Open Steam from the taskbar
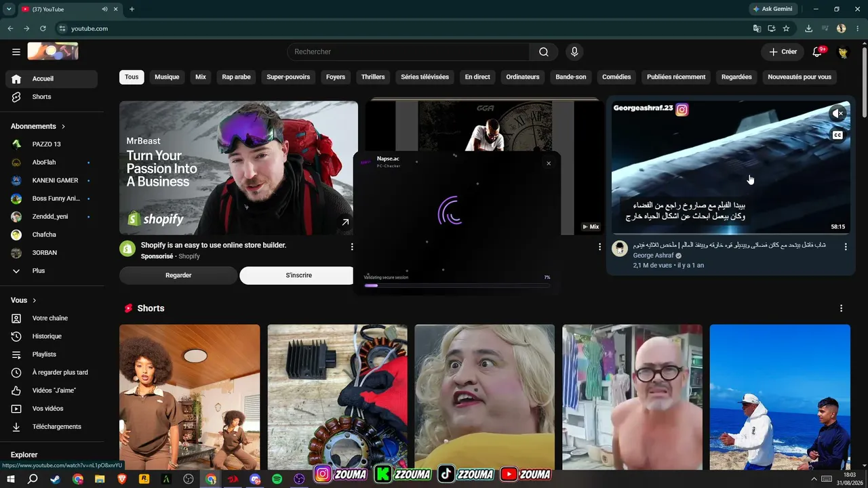The width and height of the screenshot is (868, 488). (x=55, y=479)
